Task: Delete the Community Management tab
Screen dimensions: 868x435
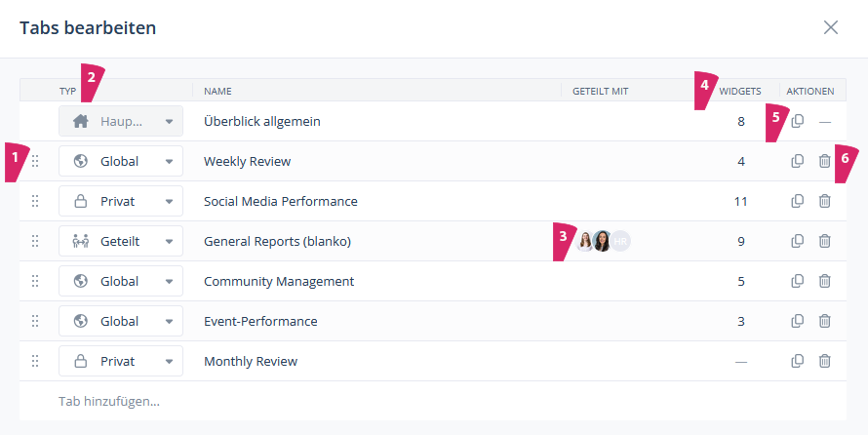Action: click(824, 281)
